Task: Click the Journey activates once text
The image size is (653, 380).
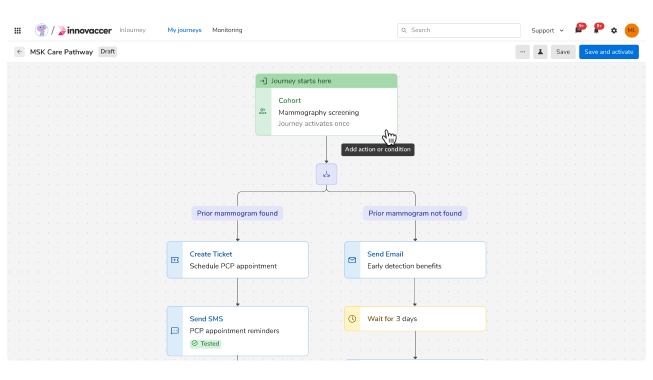Action: tap(314, 124)
